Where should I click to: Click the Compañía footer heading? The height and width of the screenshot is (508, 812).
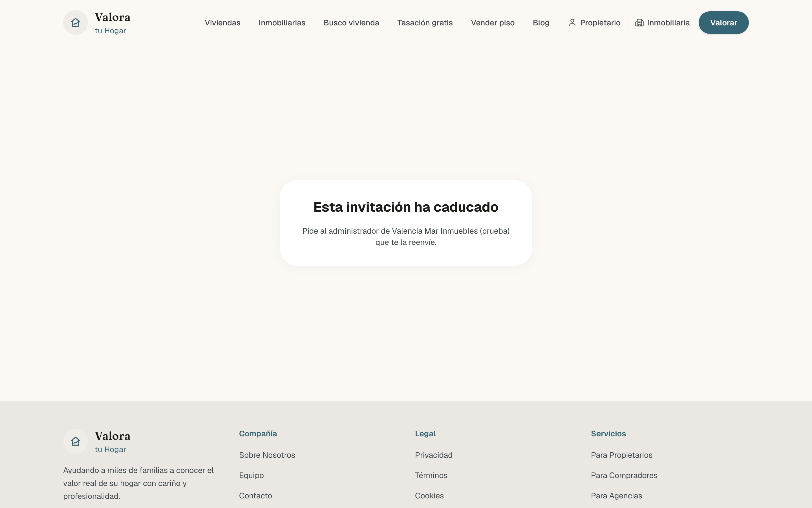[x=258, y=433]
